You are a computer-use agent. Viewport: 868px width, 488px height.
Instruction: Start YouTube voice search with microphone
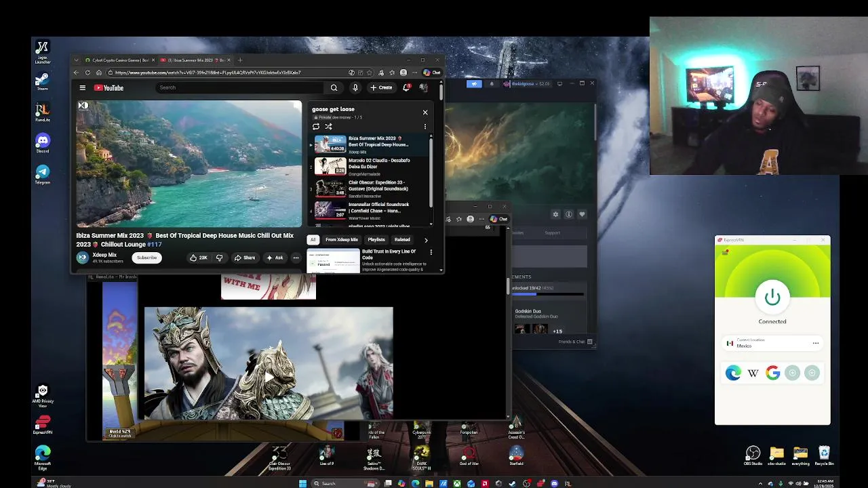point(355,87)
